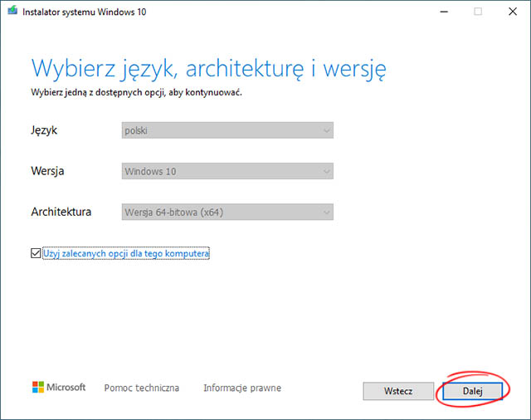Click the maximize window button
This screenshot has height=420, width=531.
[x=478, y=12]
